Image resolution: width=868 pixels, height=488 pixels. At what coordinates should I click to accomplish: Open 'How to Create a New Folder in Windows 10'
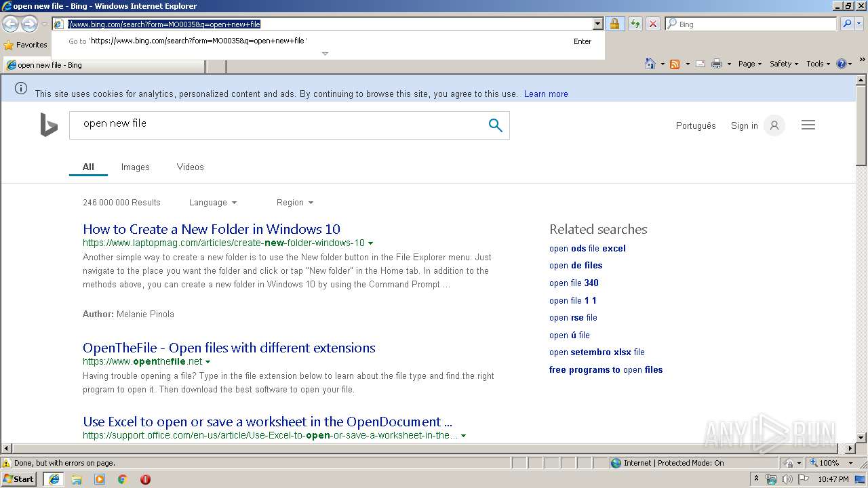(x=212, y=229)
